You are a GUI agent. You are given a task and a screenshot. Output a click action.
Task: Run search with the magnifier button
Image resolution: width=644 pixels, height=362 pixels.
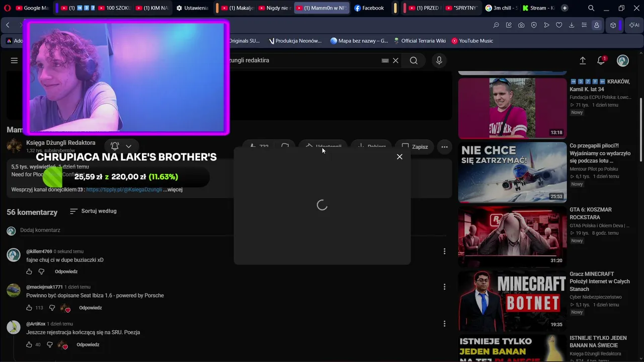[x=414, y=60]
